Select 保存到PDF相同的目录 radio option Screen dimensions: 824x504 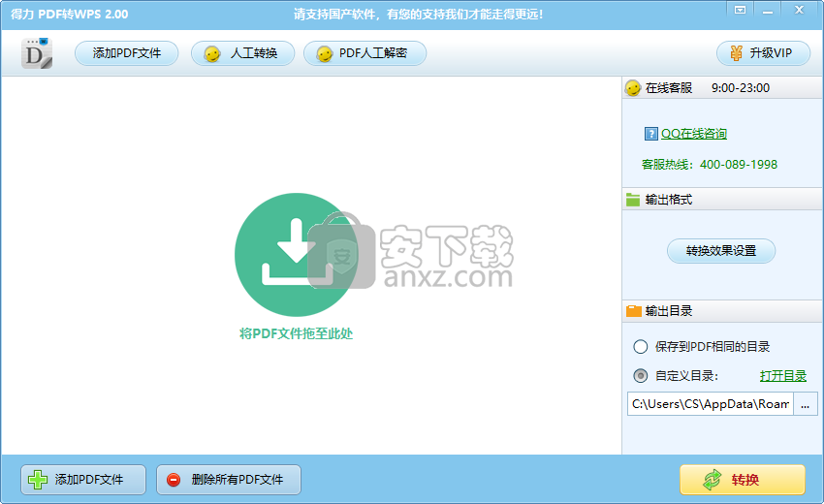point(640,347)
